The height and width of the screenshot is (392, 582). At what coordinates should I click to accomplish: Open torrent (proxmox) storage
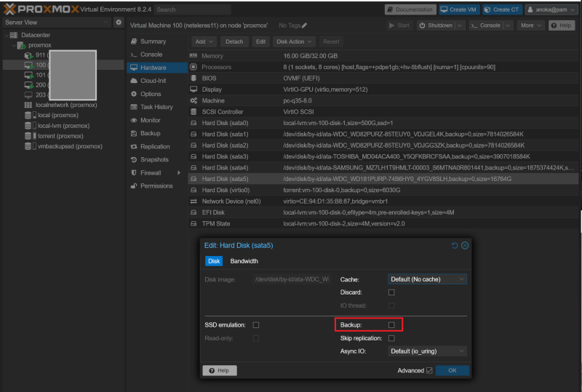60,136
